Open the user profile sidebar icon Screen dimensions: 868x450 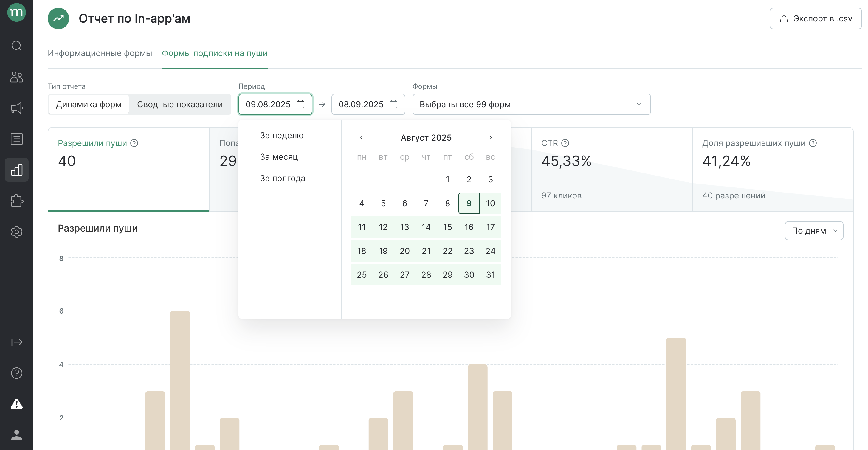coord(16,435)
